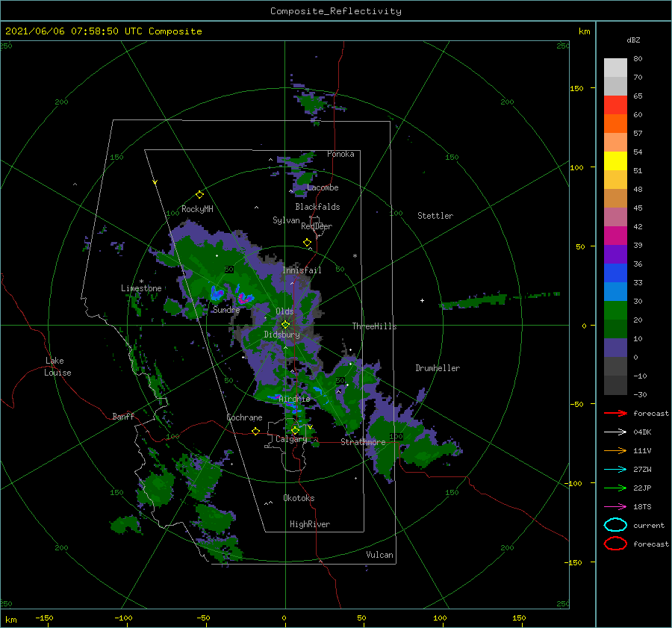The height and width of the screenshot is (628, 672).
Task: Click the red forecast arrow in legend
Action: coord(615,413)
